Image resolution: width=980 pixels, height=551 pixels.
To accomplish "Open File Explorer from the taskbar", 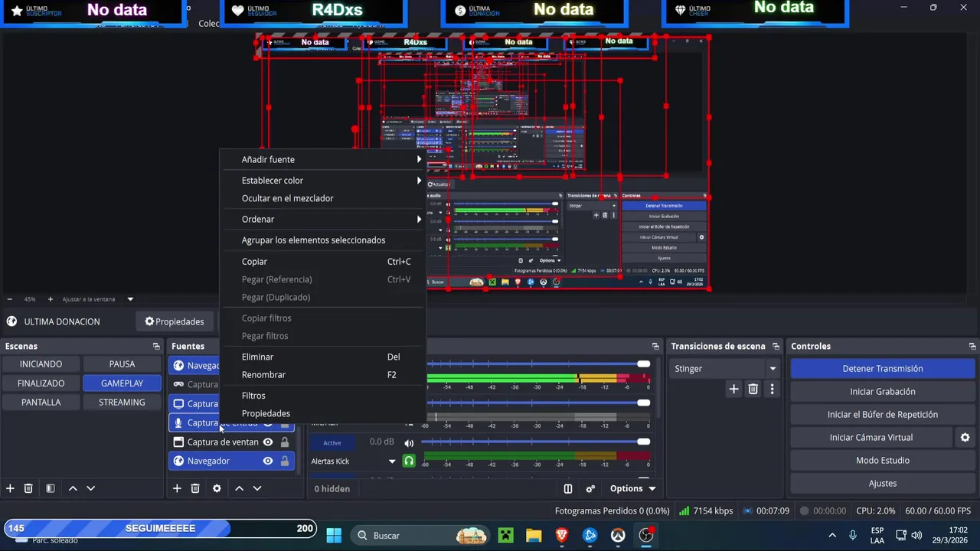I will click(x=534, y=535).
